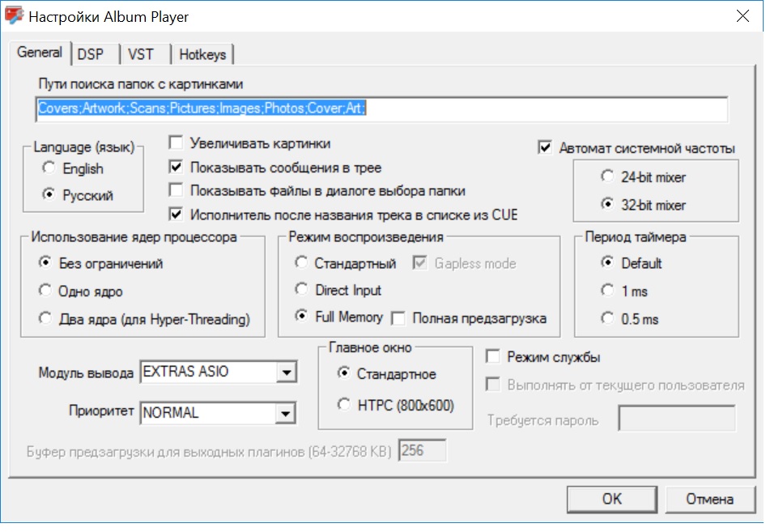Close the Album Player settings window
Image resolution: width=766 pixels, height=532 pixels.
pos(743,16)
